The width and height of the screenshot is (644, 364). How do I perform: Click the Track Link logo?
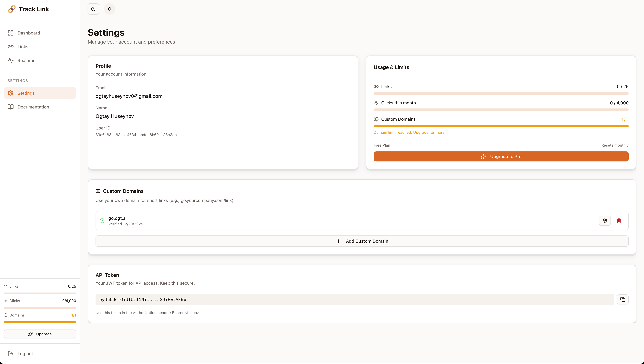click(x=29, y=9)
